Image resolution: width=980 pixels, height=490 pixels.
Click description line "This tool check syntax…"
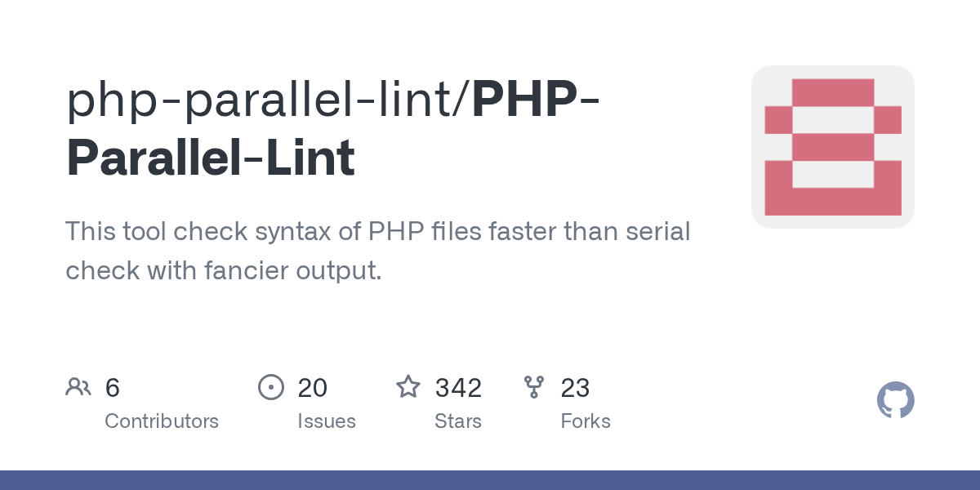[377, 232]
